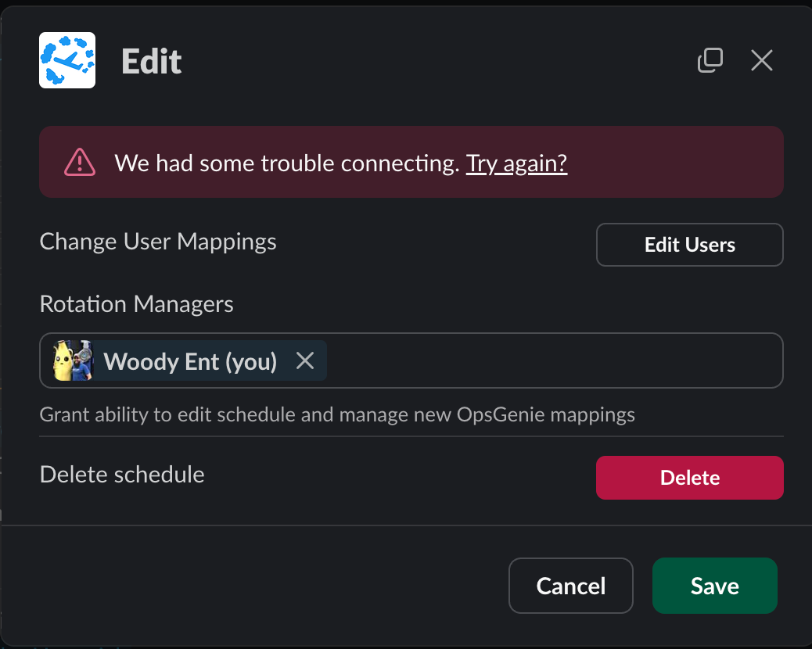Image resolution: width=812 pixels, height=649 pixels.
Task: Click the blue scatter-plot app icon
Action: pyautogui.click(x=66, y=60)
